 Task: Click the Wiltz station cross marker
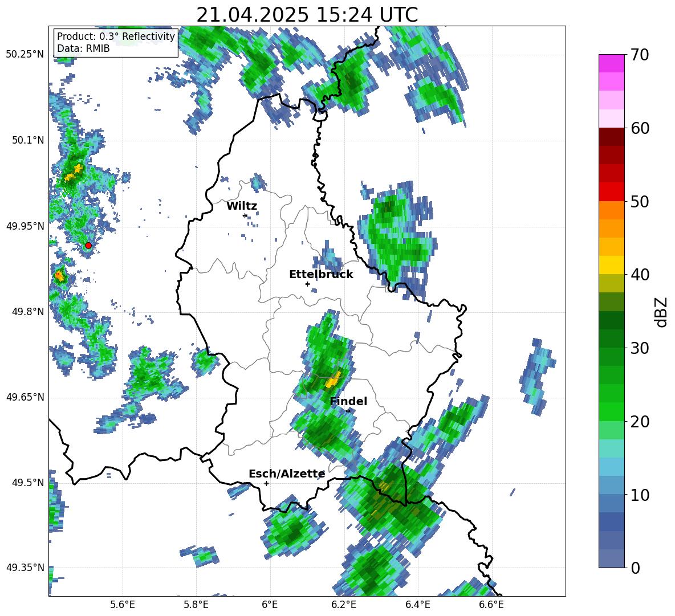tap(245, 215)
